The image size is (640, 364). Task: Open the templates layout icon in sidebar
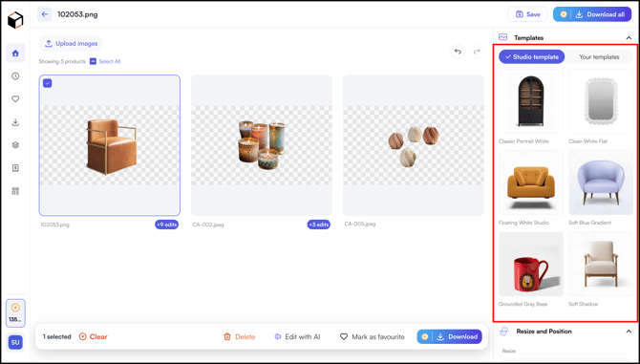(x=15, y=191)
